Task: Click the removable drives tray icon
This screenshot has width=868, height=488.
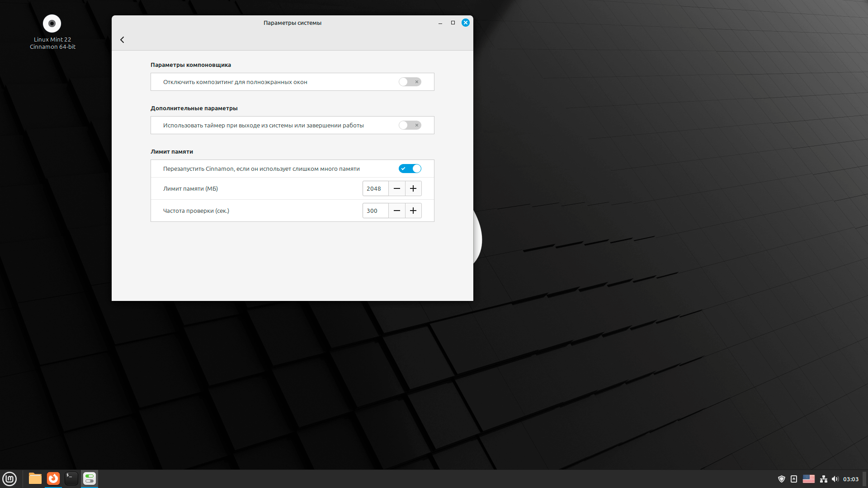Action: pyautogui.click(x=793, y=479)
